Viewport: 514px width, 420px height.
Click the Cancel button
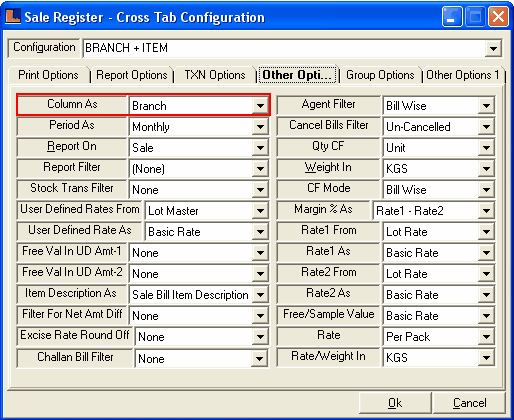(x=469, y=403)
